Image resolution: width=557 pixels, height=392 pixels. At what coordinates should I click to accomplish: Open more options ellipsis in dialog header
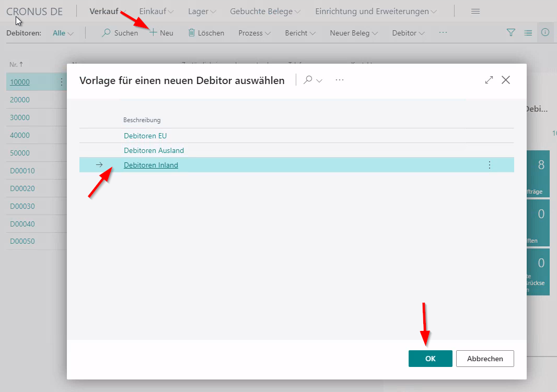click(340, 80)
